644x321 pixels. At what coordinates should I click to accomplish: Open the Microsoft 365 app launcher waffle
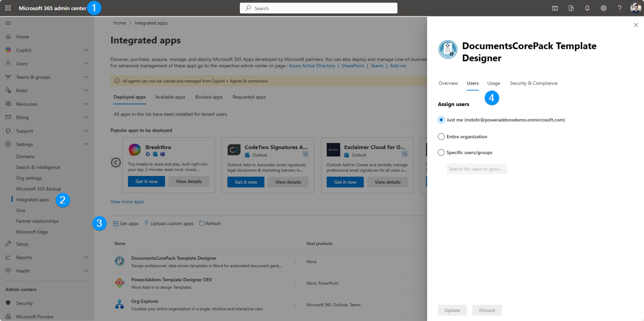click(x=8, y=8)
